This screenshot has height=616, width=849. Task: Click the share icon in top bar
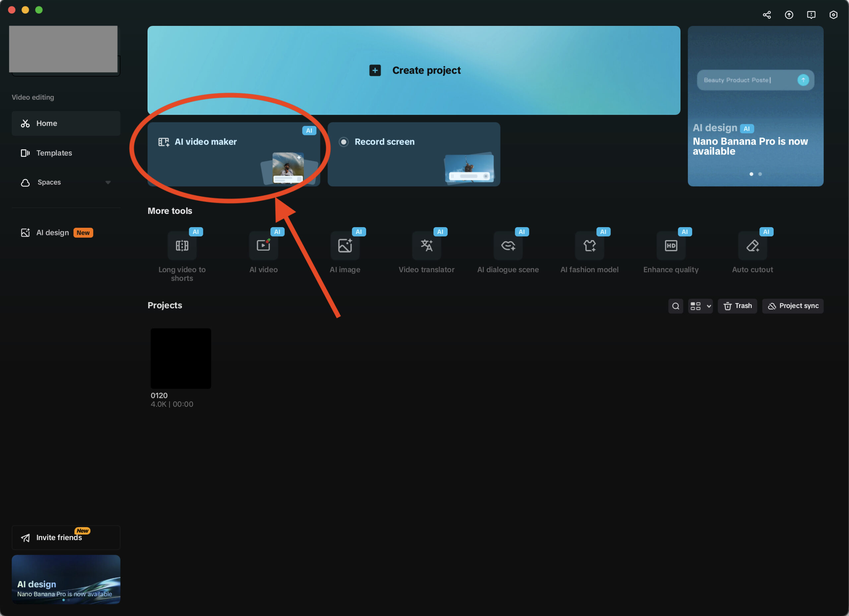(x=767, y=15)
